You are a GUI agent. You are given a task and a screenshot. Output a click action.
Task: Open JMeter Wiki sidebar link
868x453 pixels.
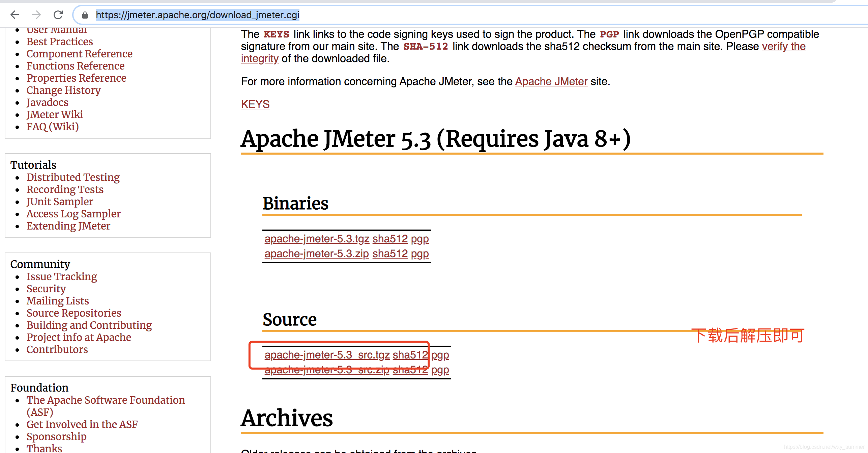55,114
